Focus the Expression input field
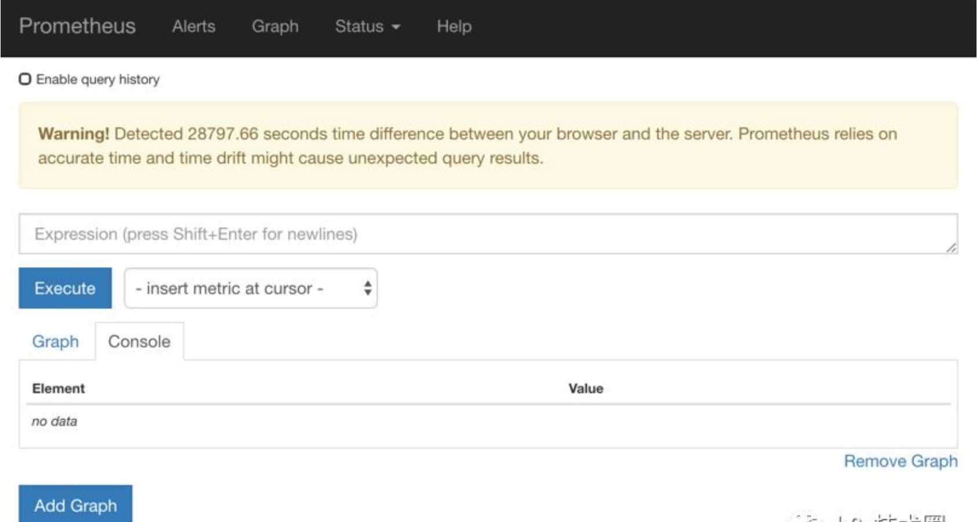Viewport: 980px width, 522px height. pyautogui.click(x=488, y=234)
